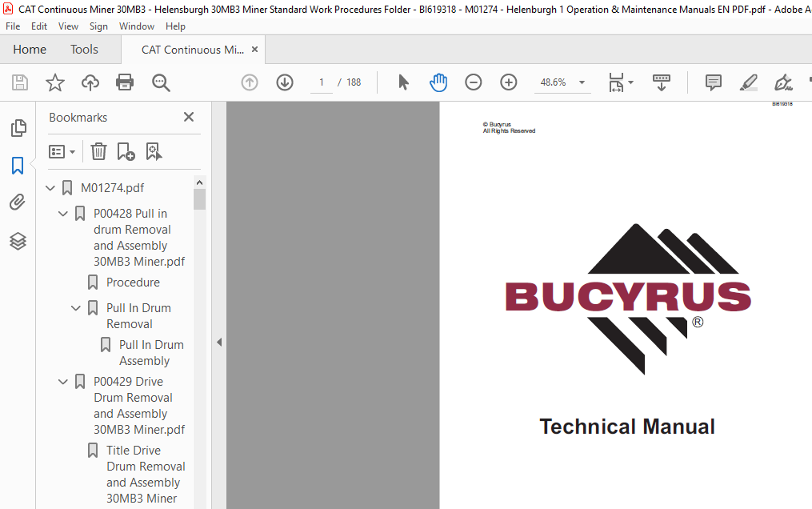812x509 pixels.
Task: Click bookmarks scrollbar up arrow
Action: [199, 182]
